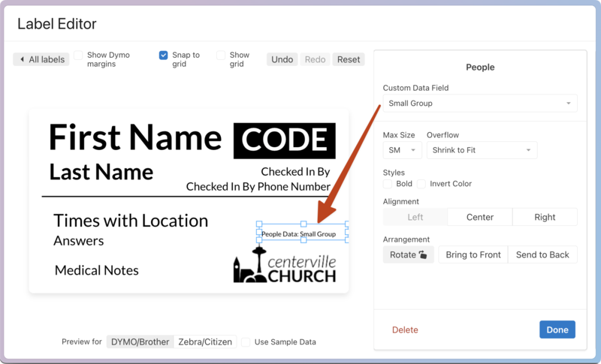Image resolution: width=601 pixels, height=364 pixels.
Task: Delete the selected element
Action: (x=405, y=330)
